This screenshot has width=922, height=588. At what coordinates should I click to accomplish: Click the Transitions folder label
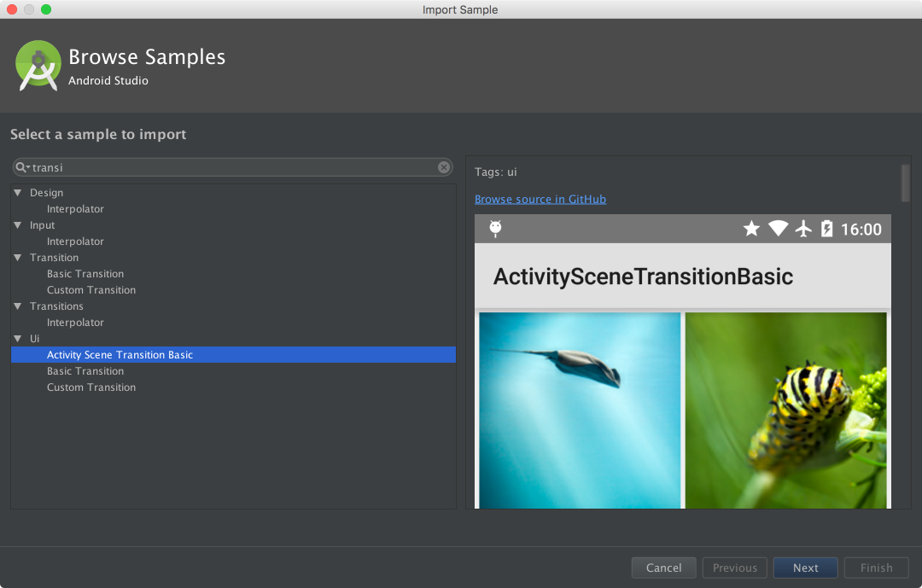[x=56, y=306]
